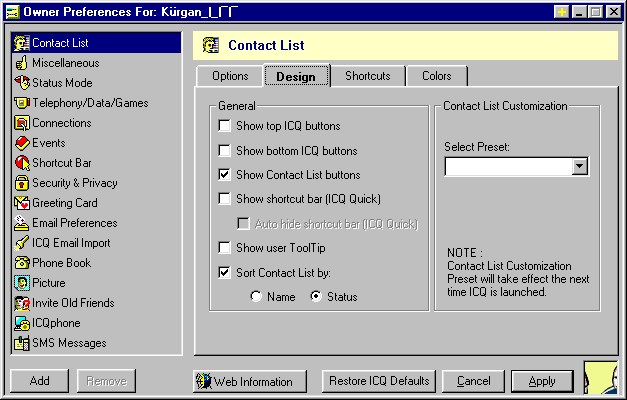627x400 pixels.
Task: Click the title bar application icon
Action: coord(13,12)
